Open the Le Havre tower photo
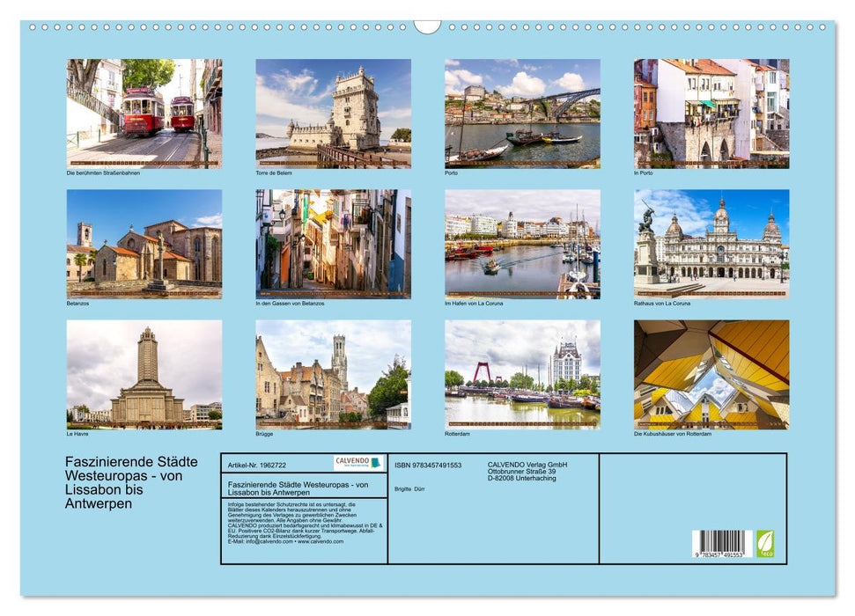Viewport: 855px width, 616px height. (144, 374)
